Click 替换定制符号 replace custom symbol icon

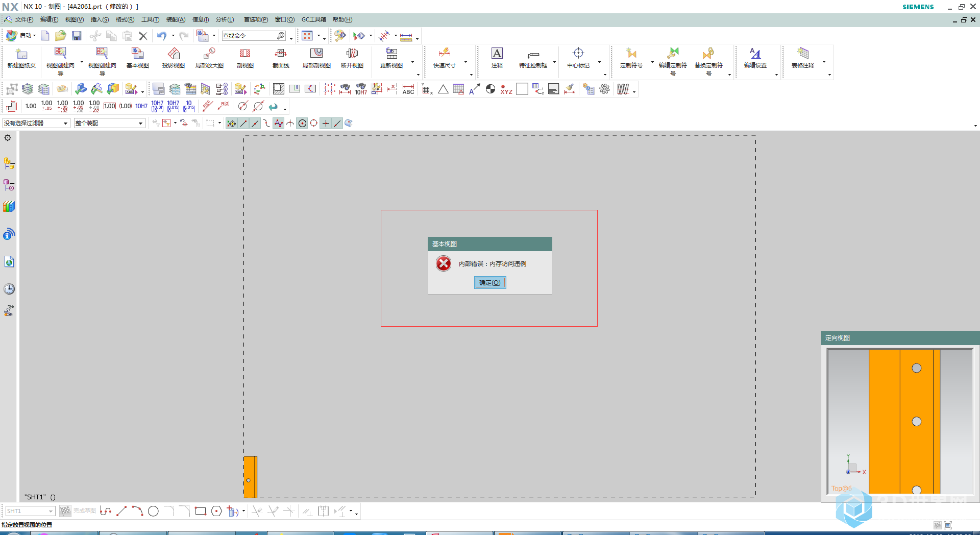click(x=708, y=61)
